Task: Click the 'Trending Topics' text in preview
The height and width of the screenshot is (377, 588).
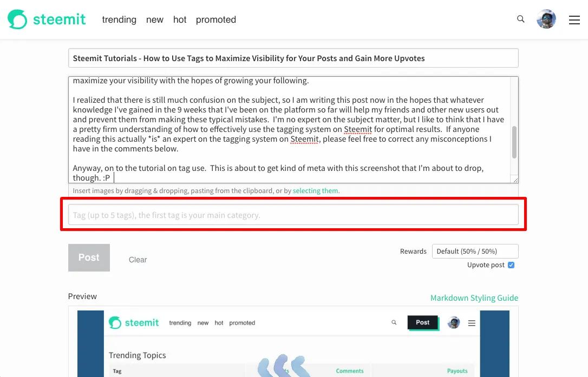Action: click(137, 355)
